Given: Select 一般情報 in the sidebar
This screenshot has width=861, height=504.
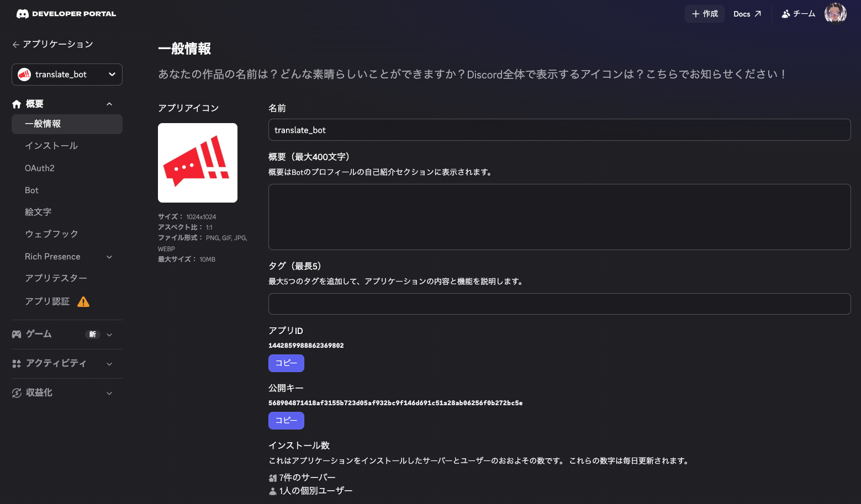Looking at the screenshot, I should pos(67,124).
